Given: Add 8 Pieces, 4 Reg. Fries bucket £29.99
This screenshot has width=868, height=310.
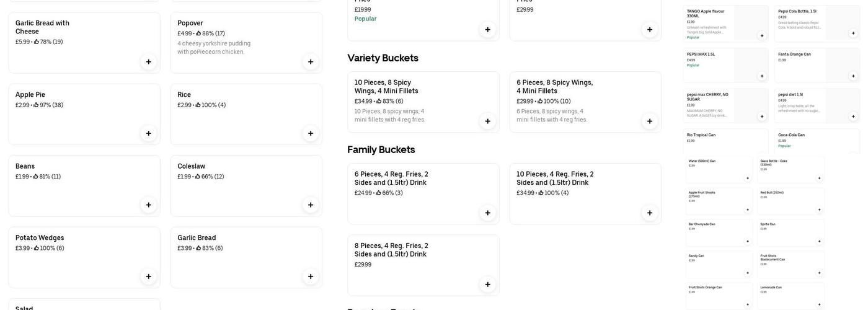Looking at the screenshot, I should pos(487,285).
